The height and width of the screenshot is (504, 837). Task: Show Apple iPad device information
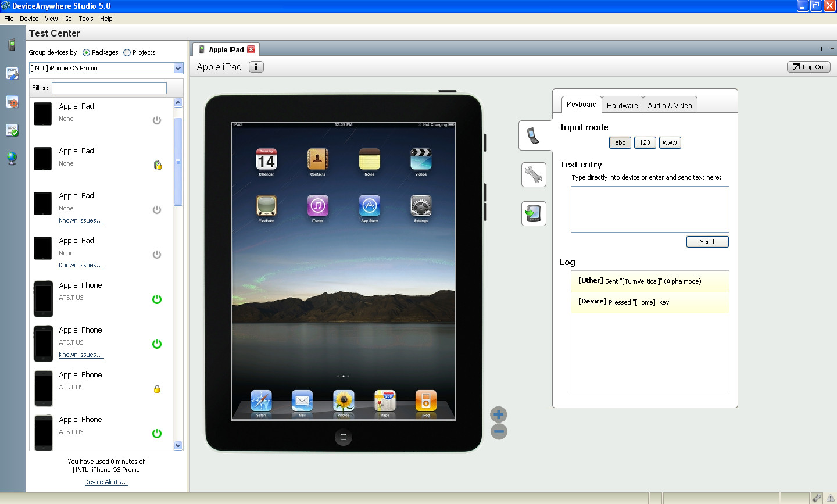pyautogui.click(x=256, y=67)
